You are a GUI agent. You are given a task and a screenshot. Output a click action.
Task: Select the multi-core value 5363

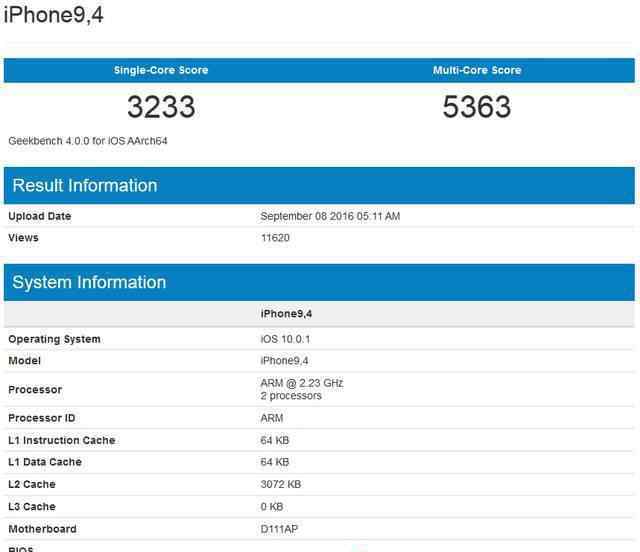[x=477, y=107]
